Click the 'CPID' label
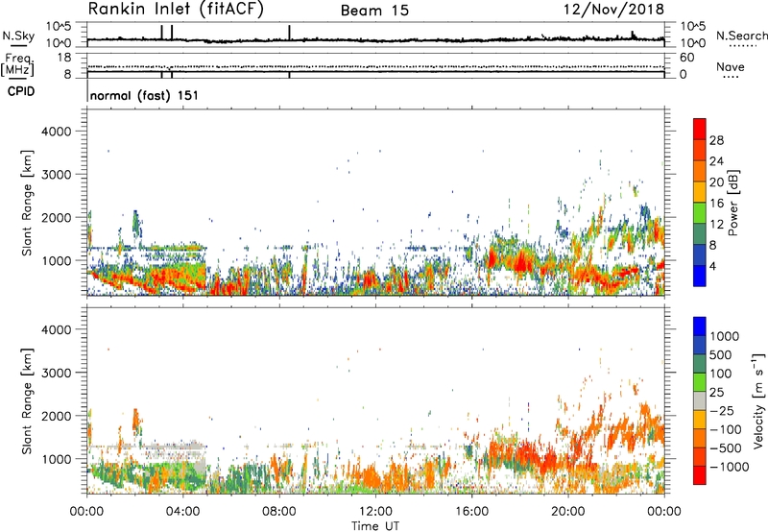The image size is (768, 532). click(x=20, y=91)
